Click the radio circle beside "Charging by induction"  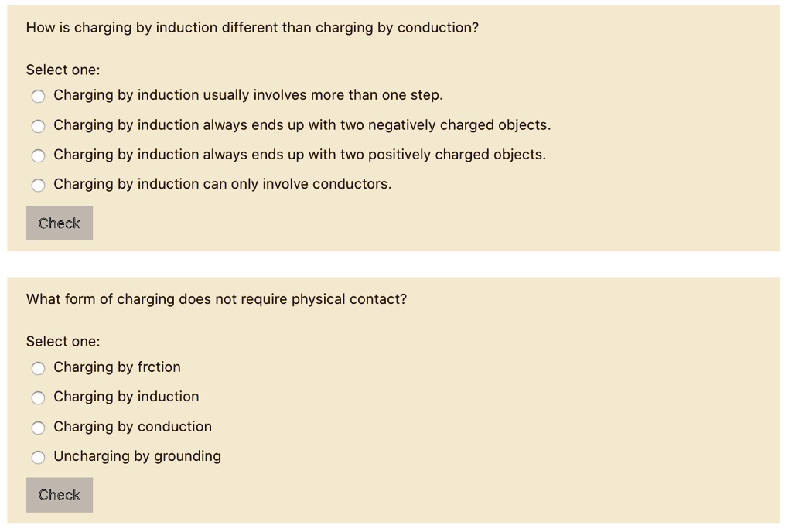[x=38, y=397]
